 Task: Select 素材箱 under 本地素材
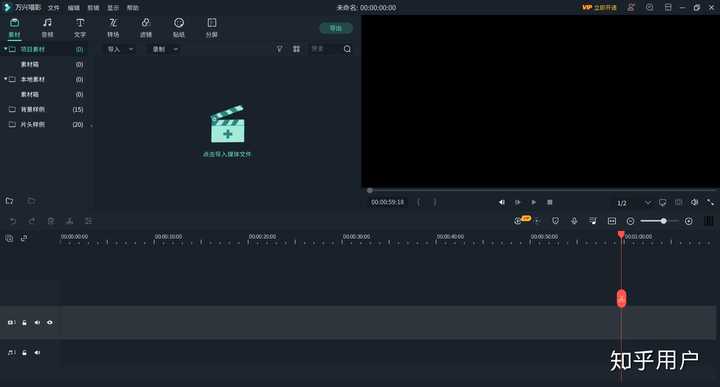pos(30,94)
